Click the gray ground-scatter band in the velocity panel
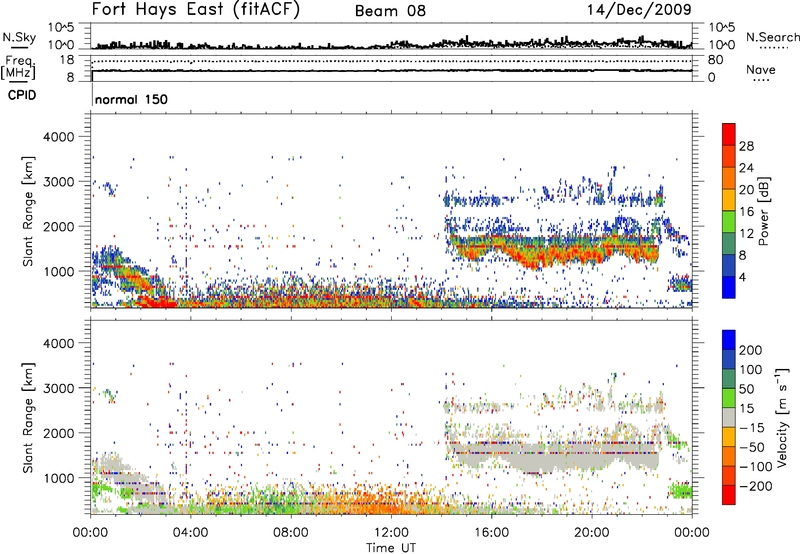800x554 pixels. (x=556, y=457)
